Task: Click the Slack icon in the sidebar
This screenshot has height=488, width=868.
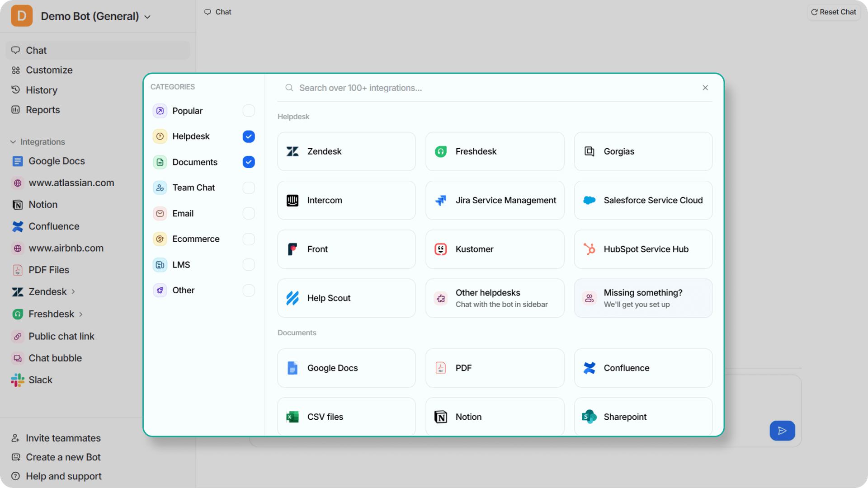Action: 18,380
